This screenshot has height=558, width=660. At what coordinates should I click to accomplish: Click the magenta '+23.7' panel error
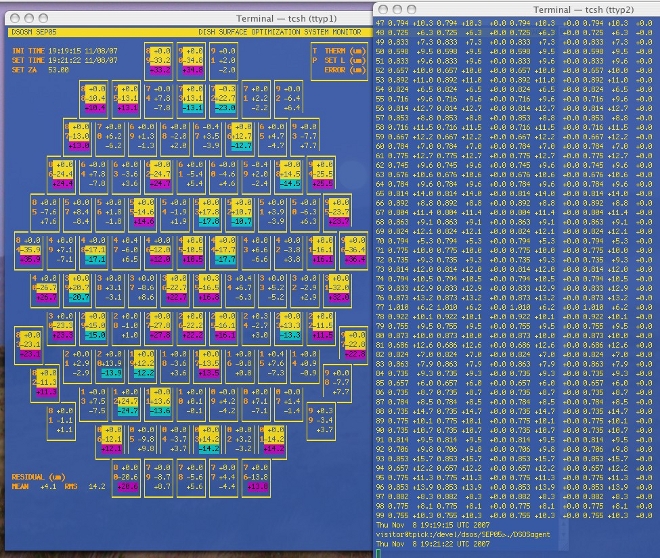pos(339,222)
